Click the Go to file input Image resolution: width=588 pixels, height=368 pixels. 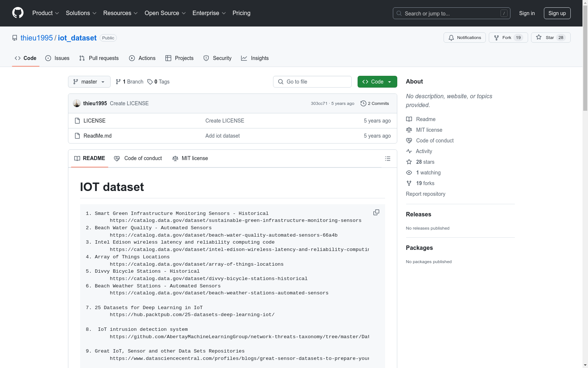coord(312,82)
